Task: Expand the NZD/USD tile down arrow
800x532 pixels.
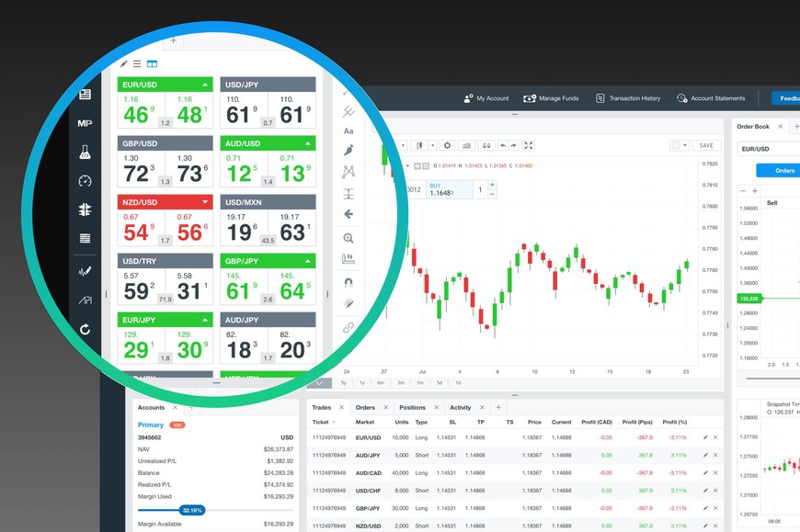Action: point(205,202)
